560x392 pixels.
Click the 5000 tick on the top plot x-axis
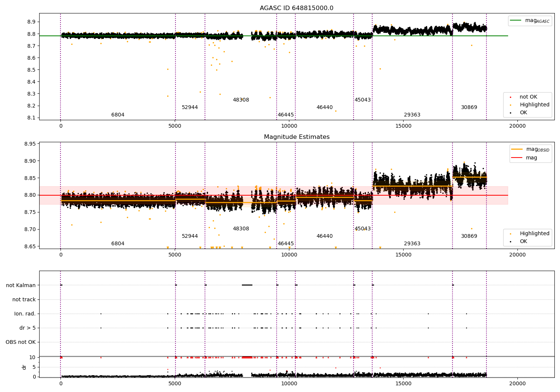(x=175, y=126)
